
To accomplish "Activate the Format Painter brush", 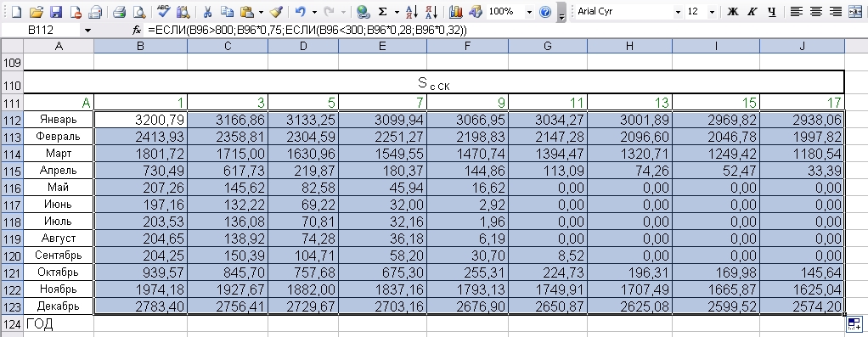I will tap(277, 11).
